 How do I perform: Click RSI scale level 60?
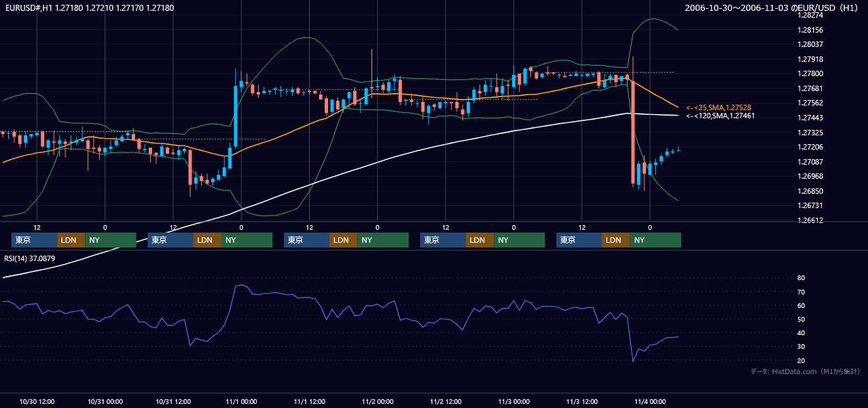point(801,305)
